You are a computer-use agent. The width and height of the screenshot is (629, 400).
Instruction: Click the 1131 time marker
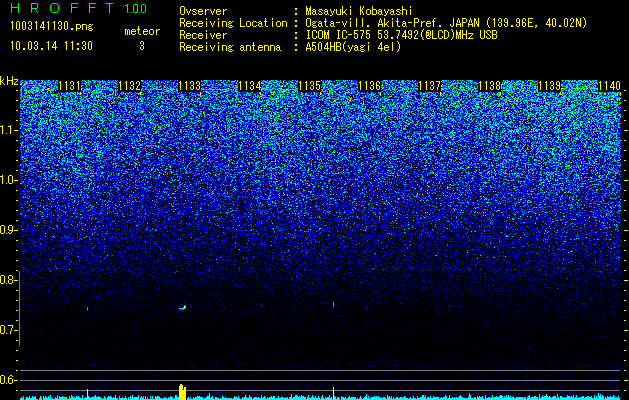click(69, 86)
